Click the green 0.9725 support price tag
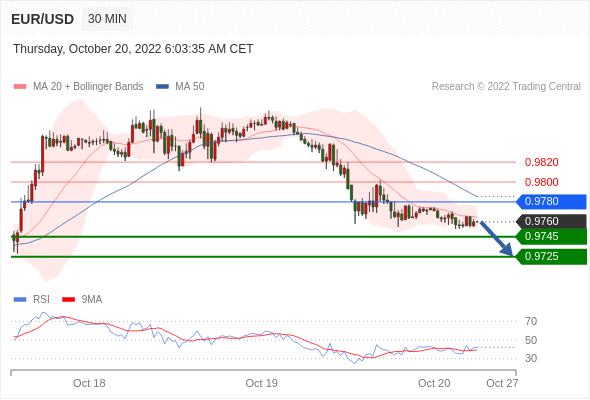 pyautogui.click(x=551, y=257)
